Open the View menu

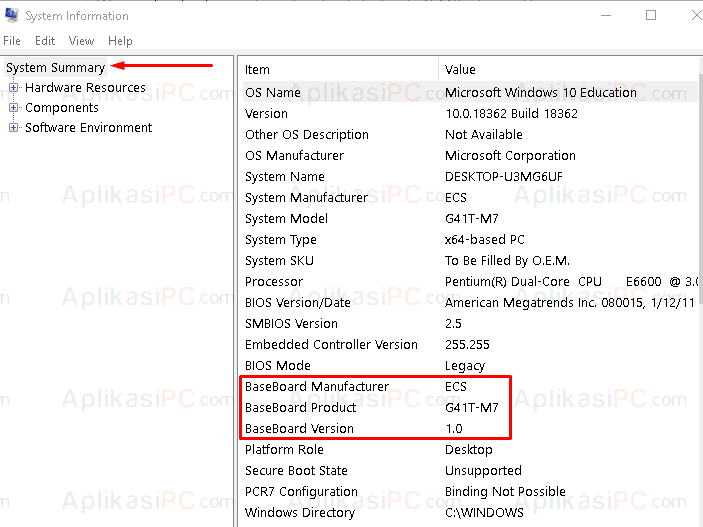click(81, 41)
